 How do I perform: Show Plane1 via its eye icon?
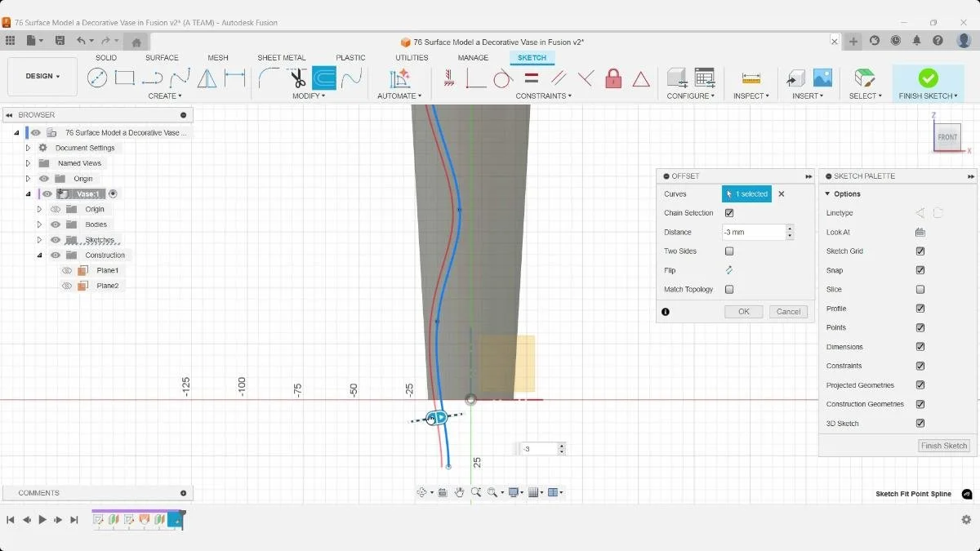coord(67,270)
